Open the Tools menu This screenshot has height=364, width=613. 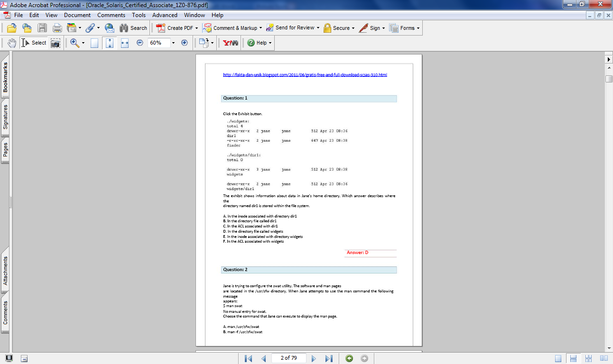click(139, 15)
